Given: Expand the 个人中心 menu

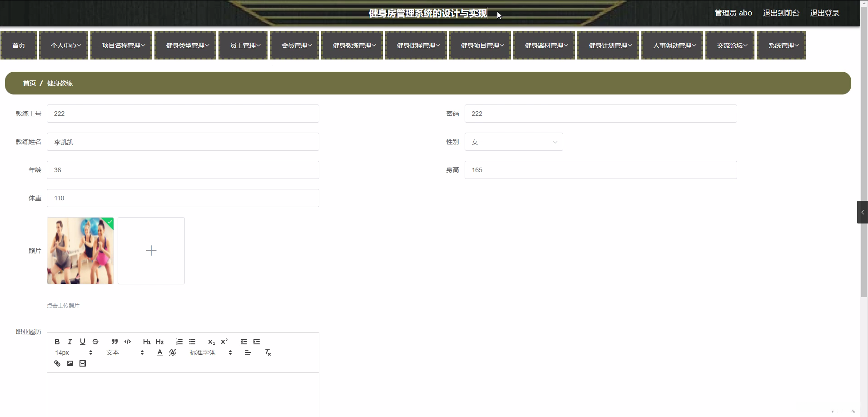Looking at the screenshot, I should (x=64, y=45).
